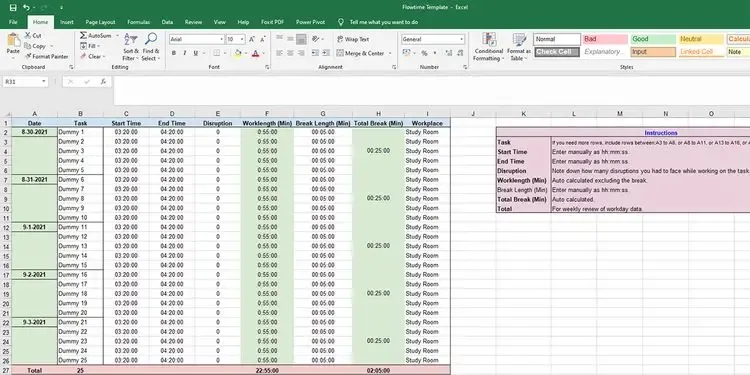Click the Cut scissors icon

tap(28, 35)
